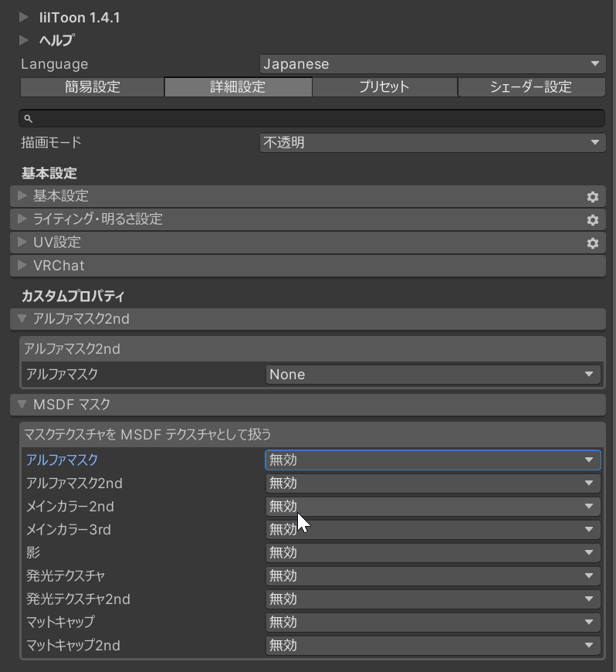Viewport: 616px width, 672px height.
Task: Click the gear icon on UV設定 row
Action: (x=592, y=243)
